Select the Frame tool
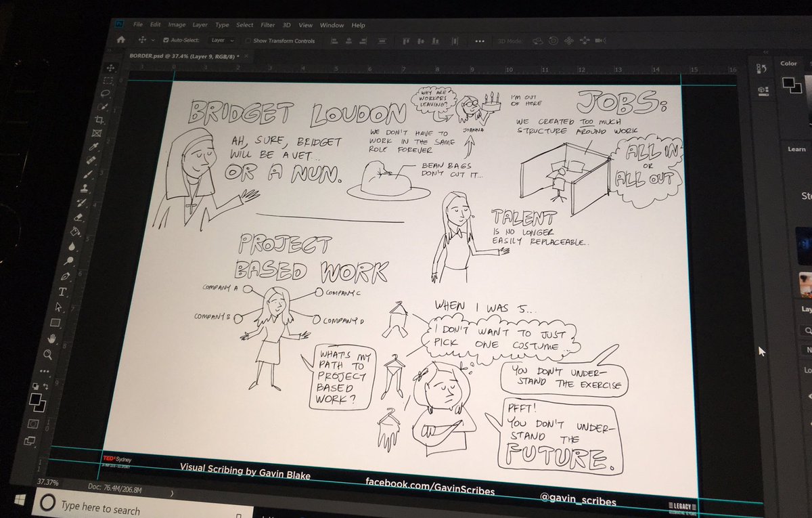This screenshot has height=518, width=812. coord(95,134)
